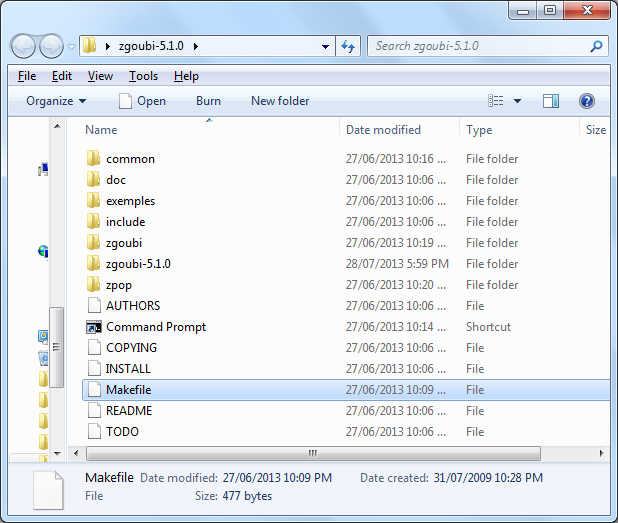Expand the arrow after zgoubi-5.1.0 breadcrumb

tap(196, 47)
